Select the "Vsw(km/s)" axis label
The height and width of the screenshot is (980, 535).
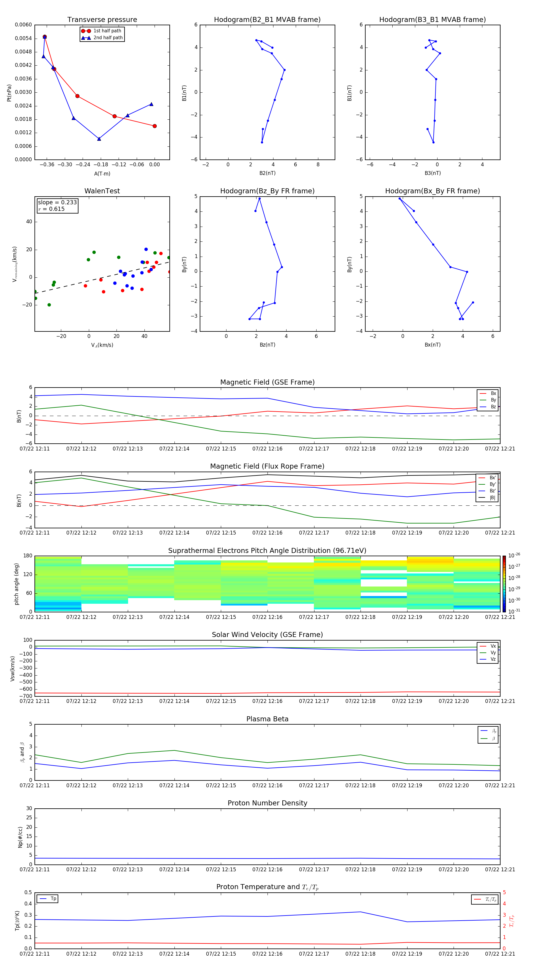click(12, 668)
